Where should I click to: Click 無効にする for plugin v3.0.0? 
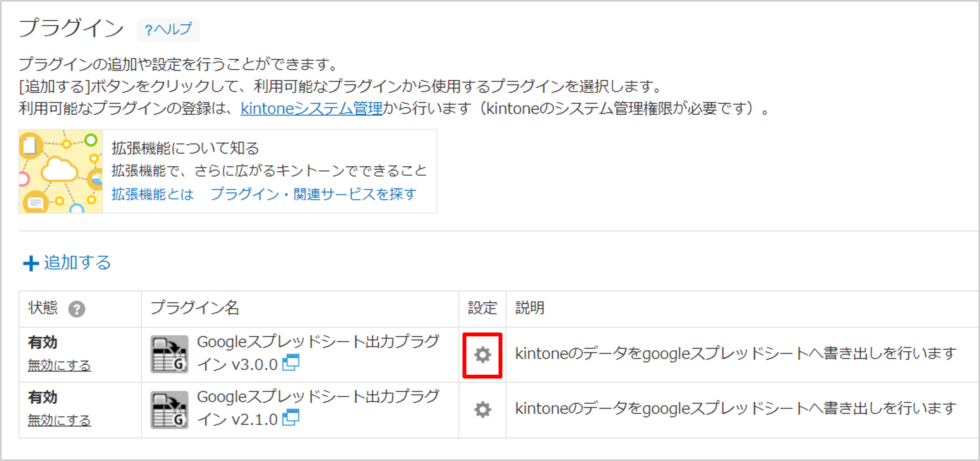[59, 365]
